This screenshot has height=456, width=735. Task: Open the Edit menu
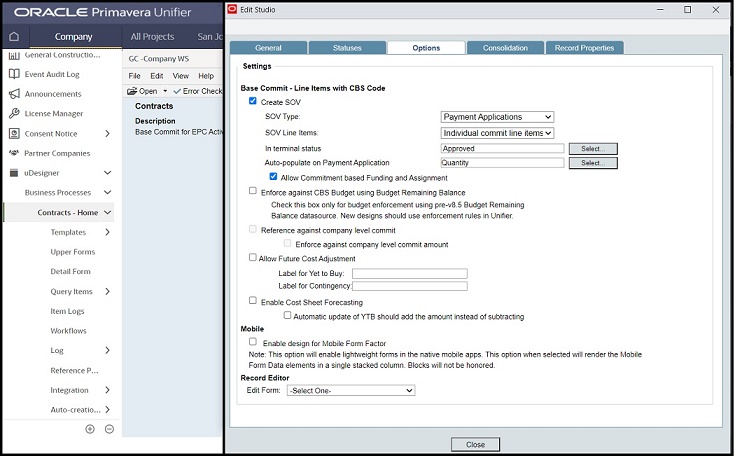(157, 76)
